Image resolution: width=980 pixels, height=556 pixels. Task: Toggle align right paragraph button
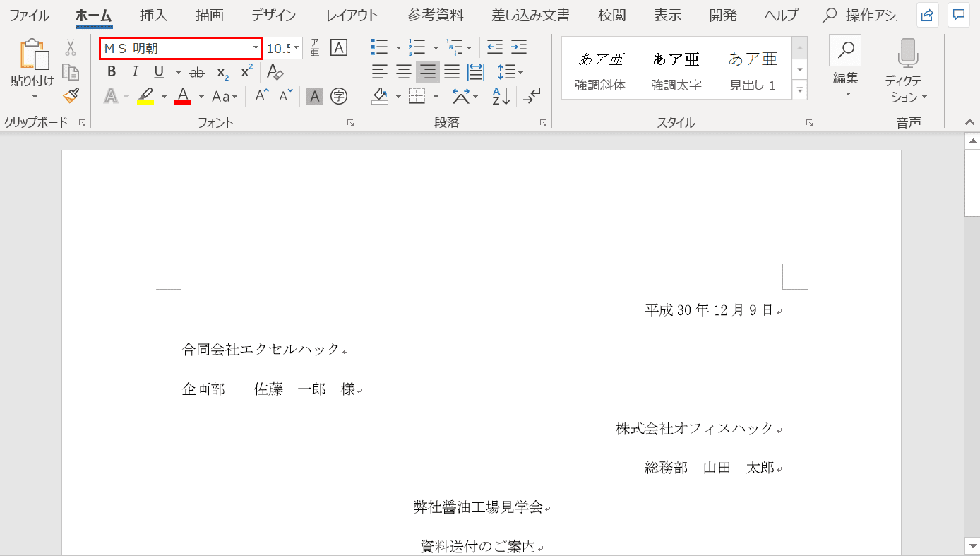tap(428, 72)
